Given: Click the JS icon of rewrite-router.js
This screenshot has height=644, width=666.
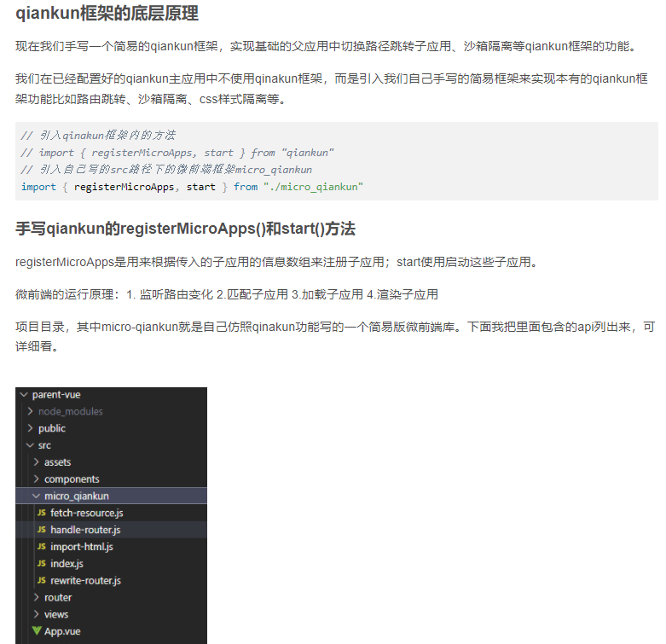Looking at the screenshot, I should 42,580.
